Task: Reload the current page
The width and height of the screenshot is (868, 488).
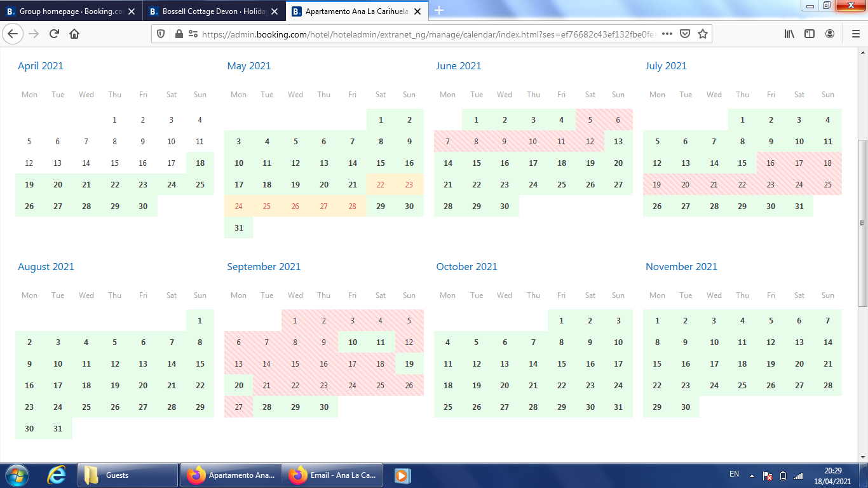Action: coord(54,34)
